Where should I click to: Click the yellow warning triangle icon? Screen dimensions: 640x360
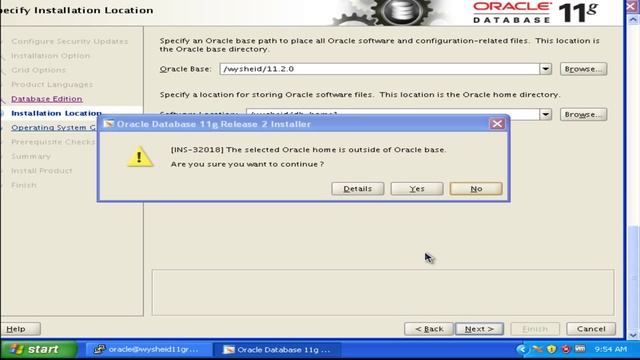click(x=140, y=156)
